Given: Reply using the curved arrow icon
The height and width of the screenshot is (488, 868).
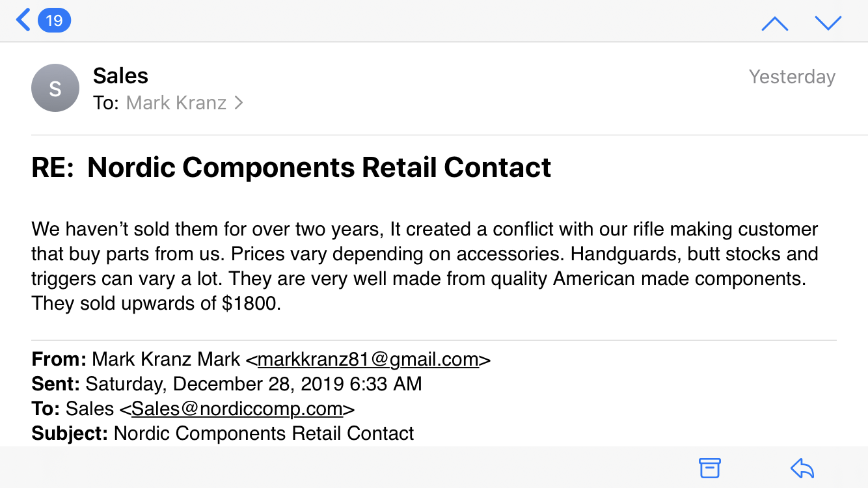Looking at the screenshot, I should [x=802, y=468].
